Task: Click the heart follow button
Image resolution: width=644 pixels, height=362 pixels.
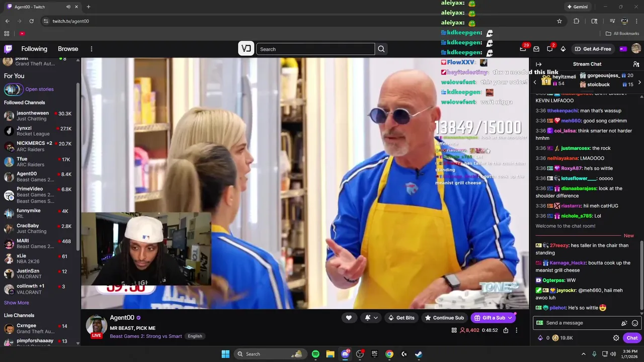Action: coord(349,318)
